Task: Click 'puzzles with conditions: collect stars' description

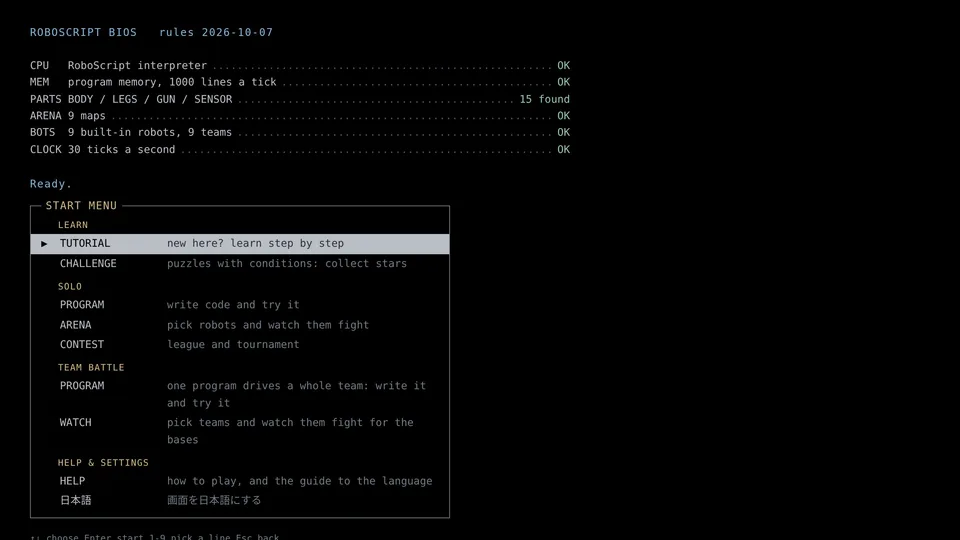Action: point(287,263)
